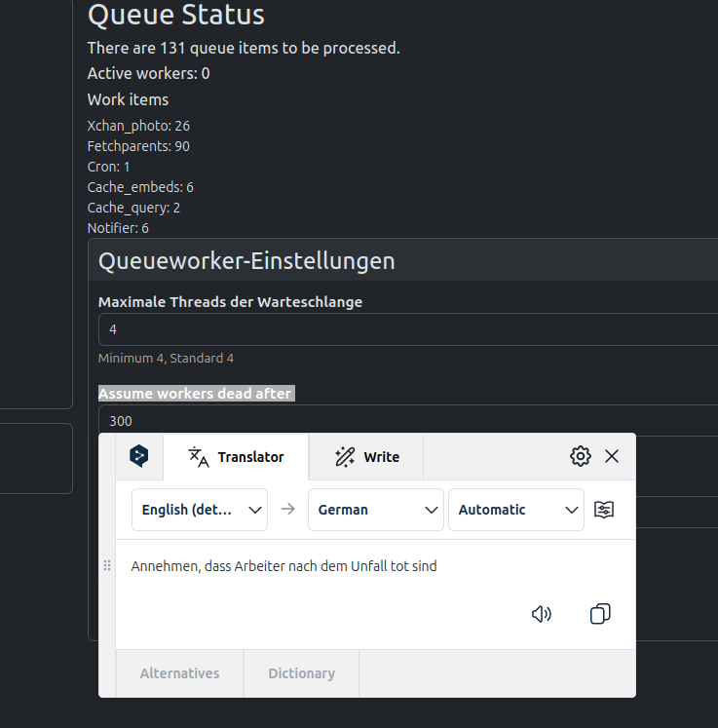
Task: Close the DeepL translator popup
Action: (x=612, y=456)
